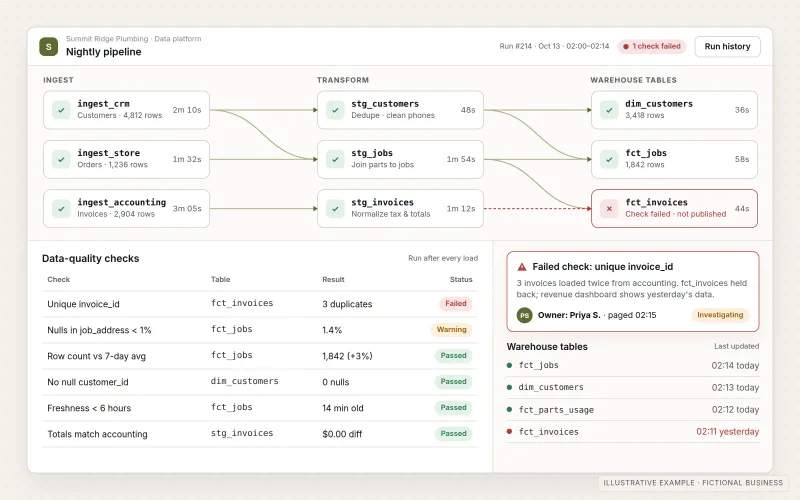800x500 pixels.
Task: Select the failed fct_invoices warehouse node
Action: point(674,209)
